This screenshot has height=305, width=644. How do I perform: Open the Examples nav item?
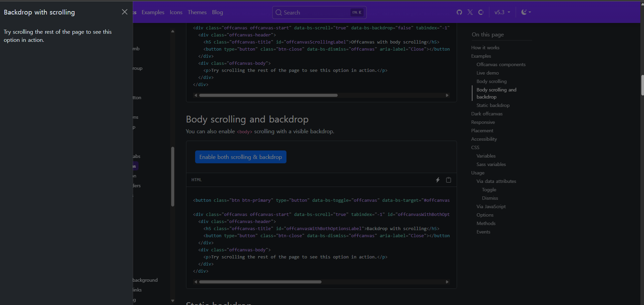coord(153,12)
